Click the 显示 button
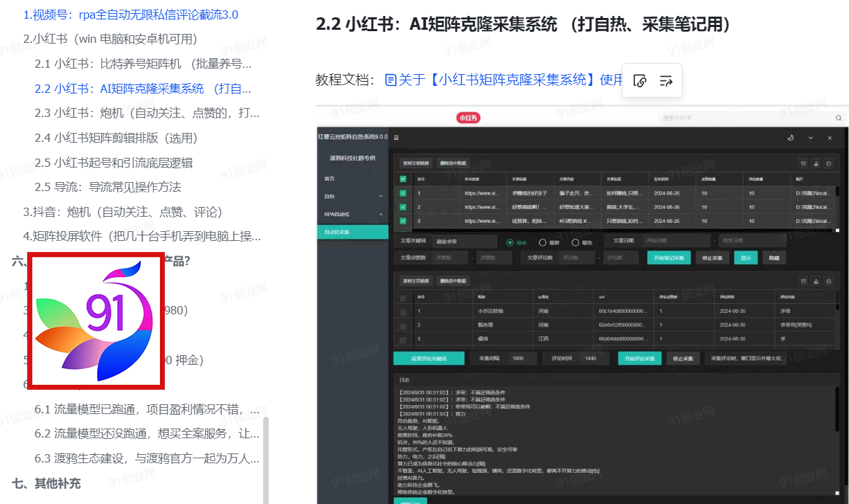The width and height of the screenshot is (849, 504). [x=746, y=258]
